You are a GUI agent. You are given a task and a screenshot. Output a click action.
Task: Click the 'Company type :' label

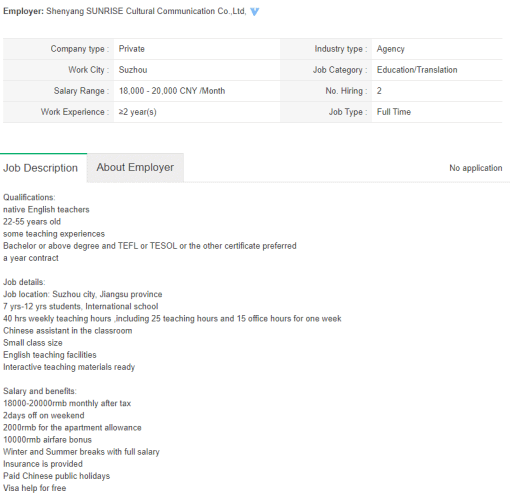point(80,49)
